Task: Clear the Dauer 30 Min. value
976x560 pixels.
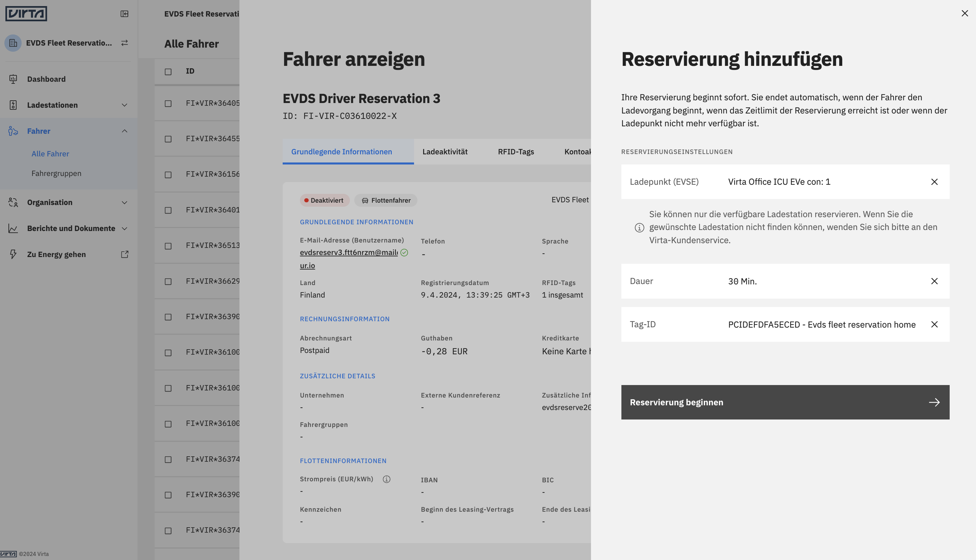Action: (934, 281)
